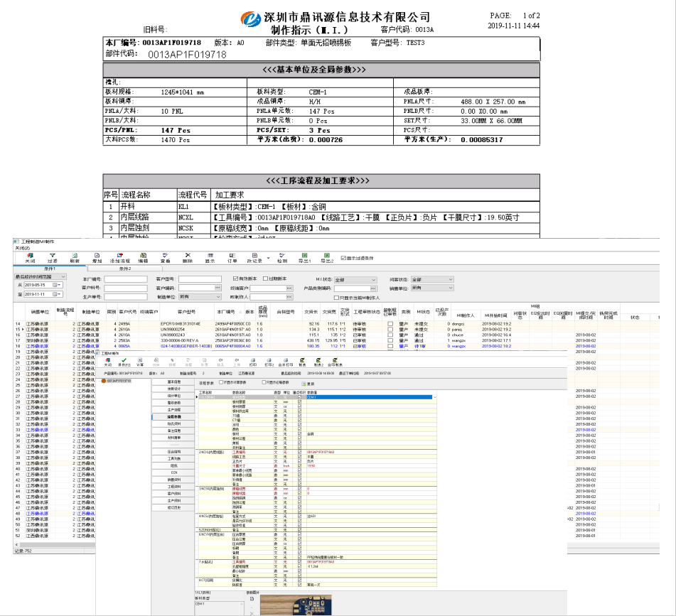Click the 刷新 refresh icon
Viewport: 676px width, 616px height.
tap(75, 256)
